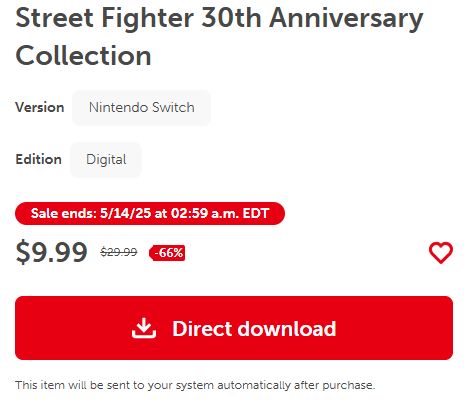
Task: Click the -66% discount tag
Action: [167, 253]
